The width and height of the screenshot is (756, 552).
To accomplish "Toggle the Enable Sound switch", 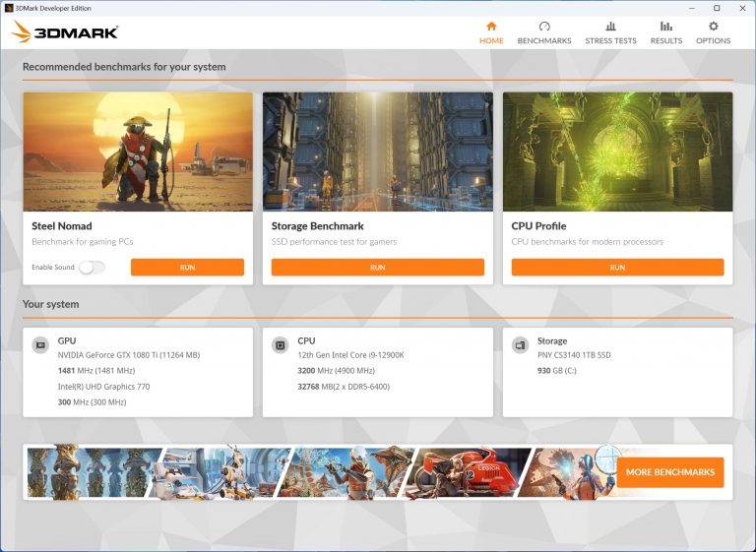I will (93, 268).
